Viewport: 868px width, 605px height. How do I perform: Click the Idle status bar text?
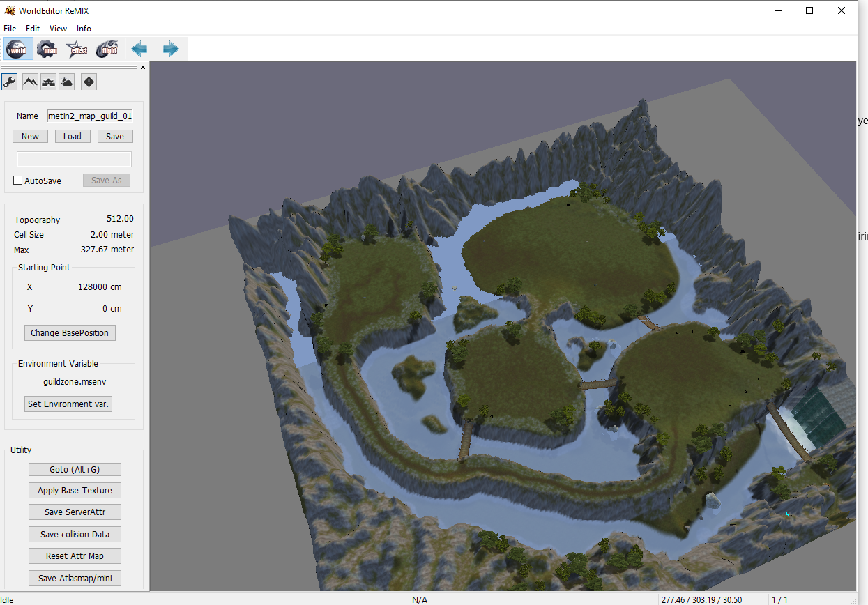(x=7, y=600)
